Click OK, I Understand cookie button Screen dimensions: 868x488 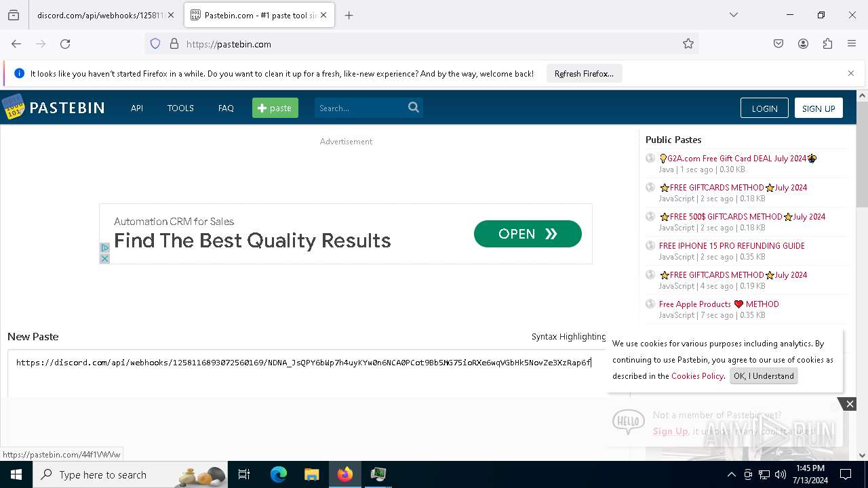pyautogui.click(x=764, y=376)
